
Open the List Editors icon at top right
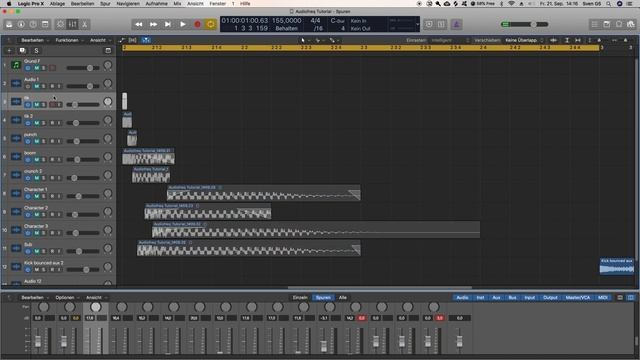click(x=595, y=24)
